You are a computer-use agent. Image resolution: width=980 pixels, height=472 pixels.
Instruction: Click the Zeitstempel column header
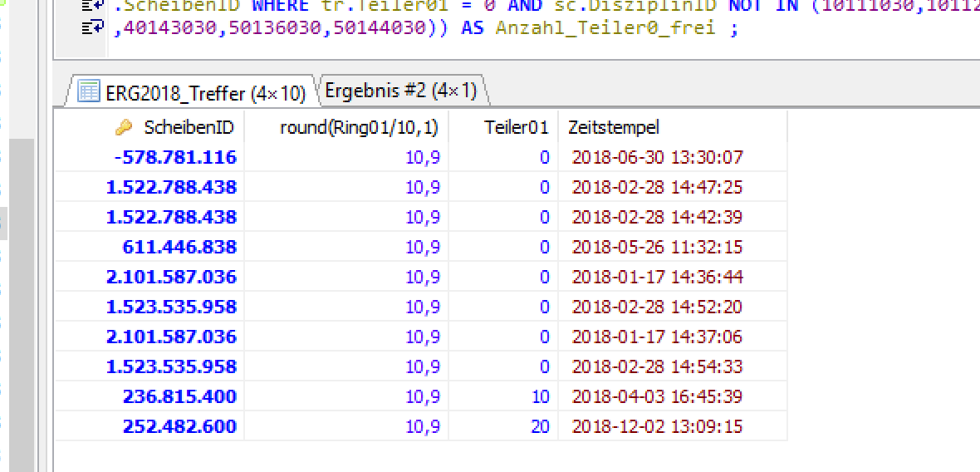click(614, 128)
